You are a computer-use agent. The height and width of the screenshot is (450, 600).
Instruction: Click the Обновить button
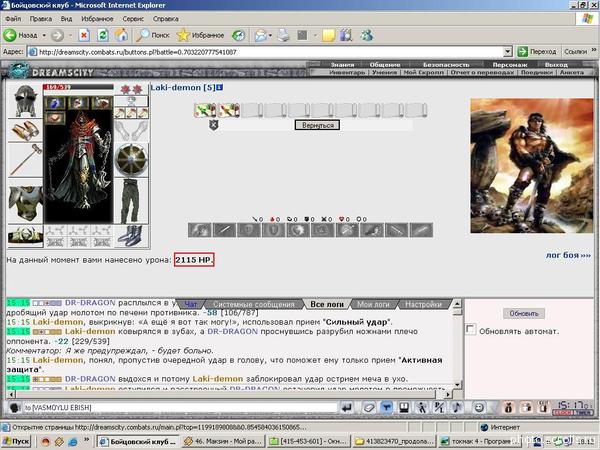(524, 313)
